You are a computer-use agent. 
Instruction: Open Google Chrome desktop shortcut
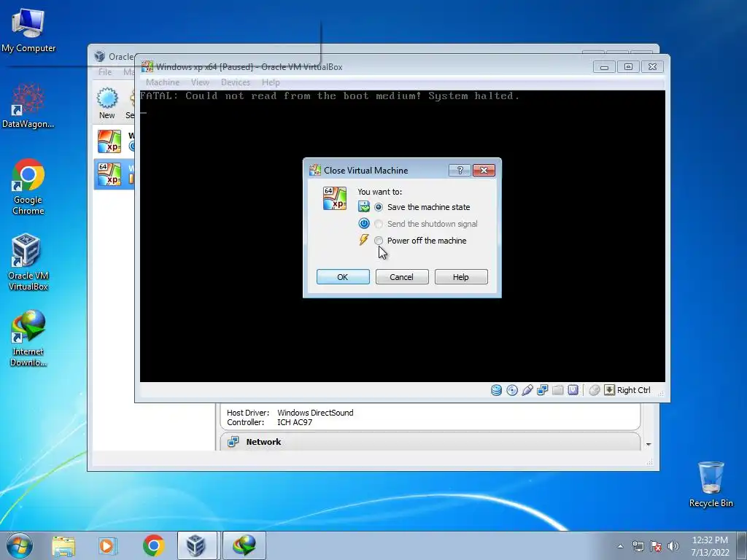[x=28, y=187]
